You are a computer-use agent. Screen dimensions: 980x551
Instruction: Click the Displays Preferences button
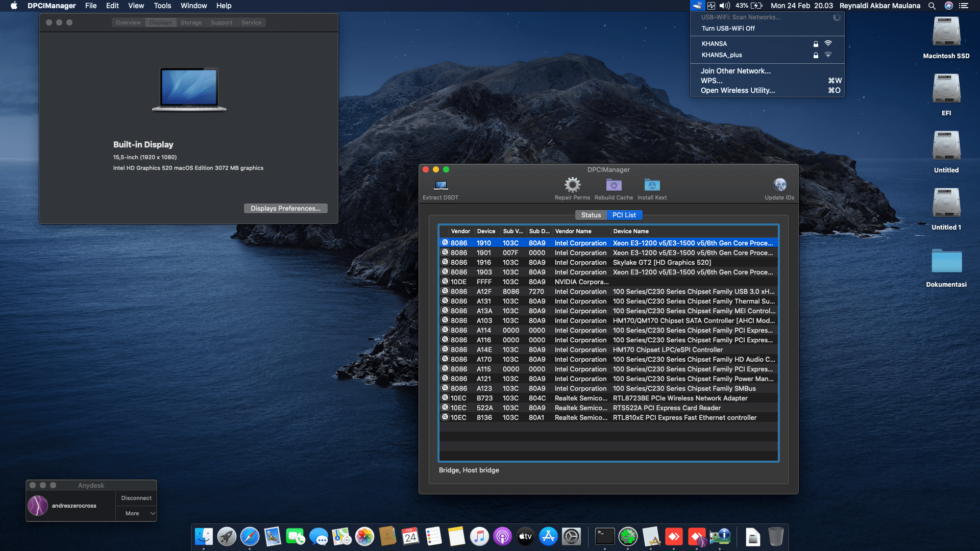[x=285, y=208]
